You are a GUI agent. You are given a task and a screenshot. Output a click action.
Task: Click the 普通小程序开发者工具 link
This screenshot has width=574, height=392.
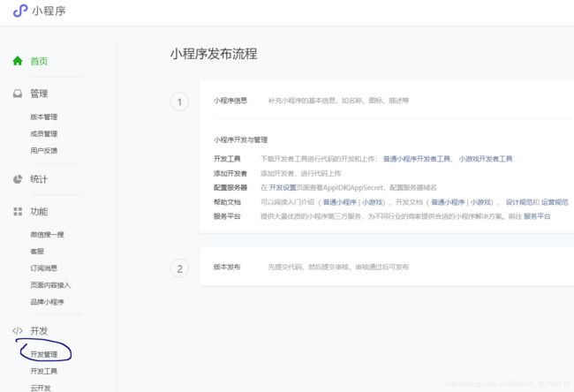click(417, 159)
